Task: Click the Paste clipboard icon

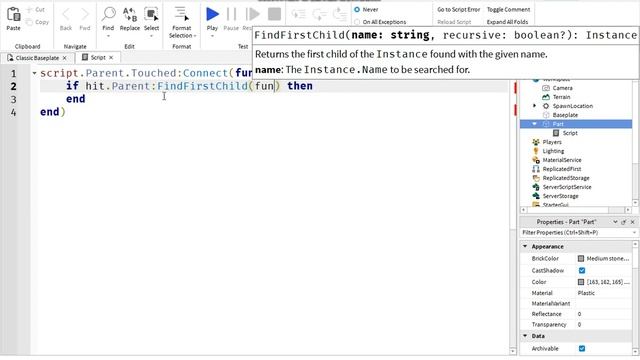Action: [13, 15]
